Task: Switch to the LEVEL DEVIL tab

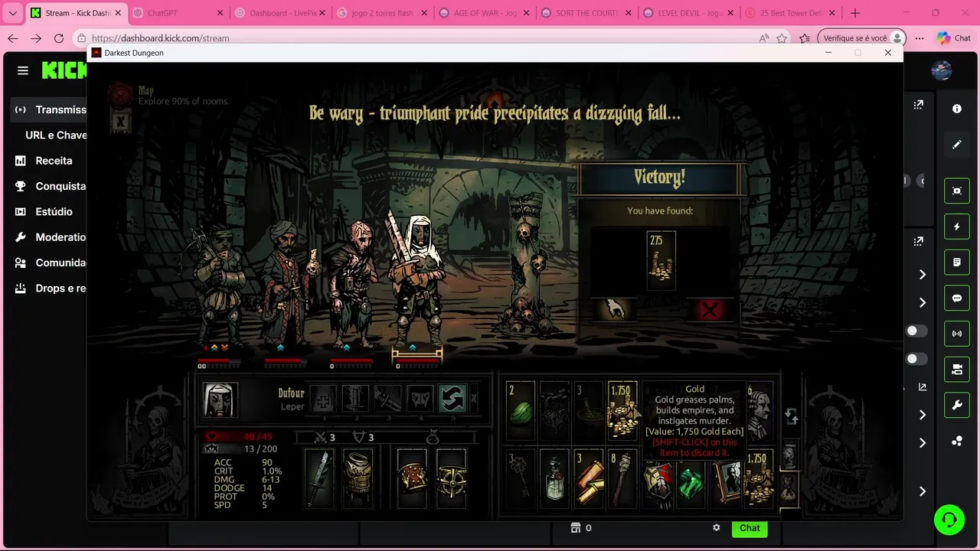Action: (688, 13)
